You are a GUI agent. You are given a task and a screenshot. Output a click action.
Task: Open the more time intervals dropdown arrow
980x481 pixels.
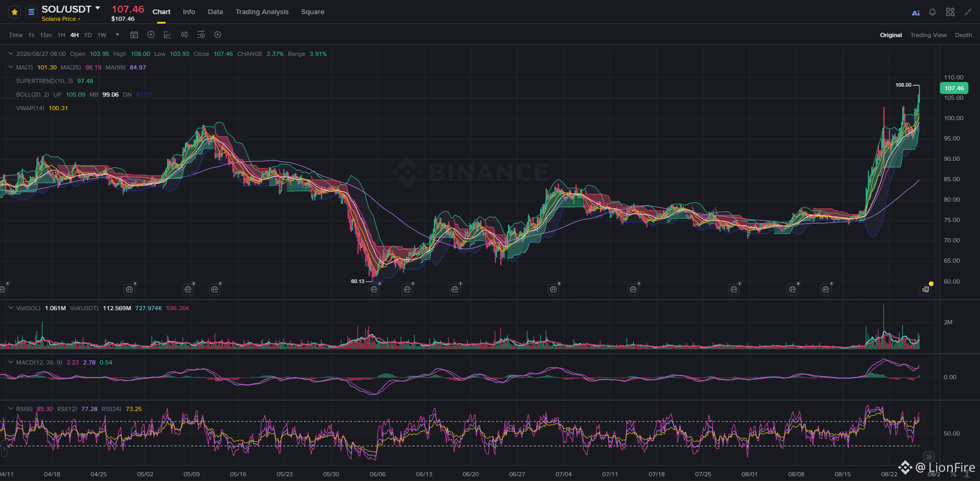117,35
